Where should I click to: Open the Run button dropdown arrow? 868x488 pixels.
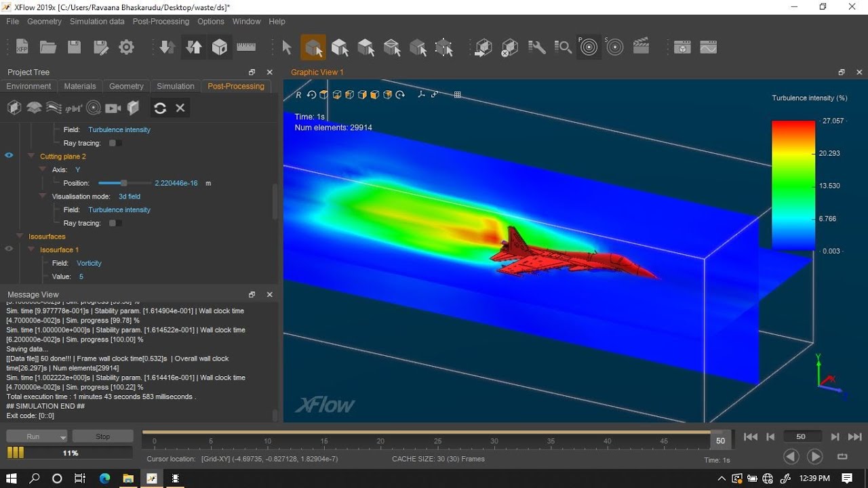[63, 437]
